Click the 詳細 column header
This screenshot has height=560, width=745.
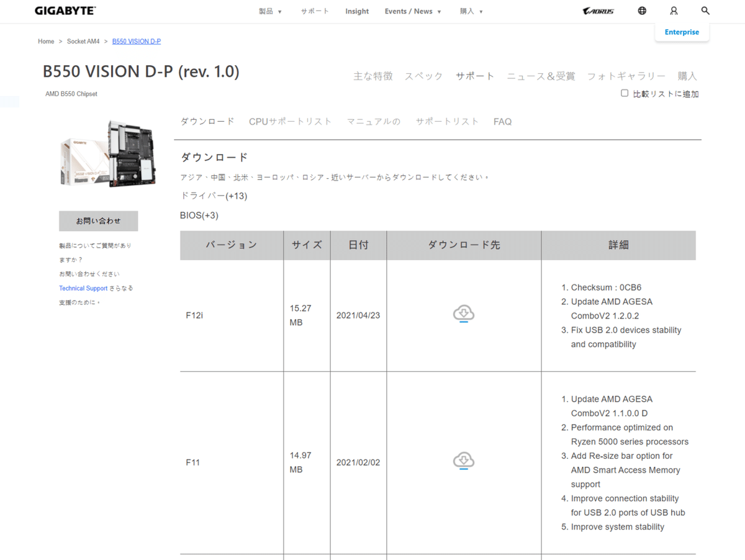tap(618, 245)
